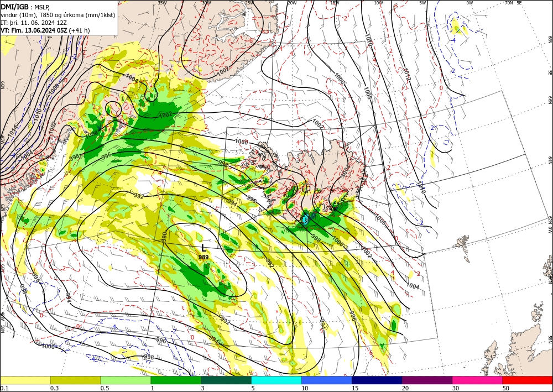Click the '30' legend value
Viewport: 553px width, 392px height.
456,388
